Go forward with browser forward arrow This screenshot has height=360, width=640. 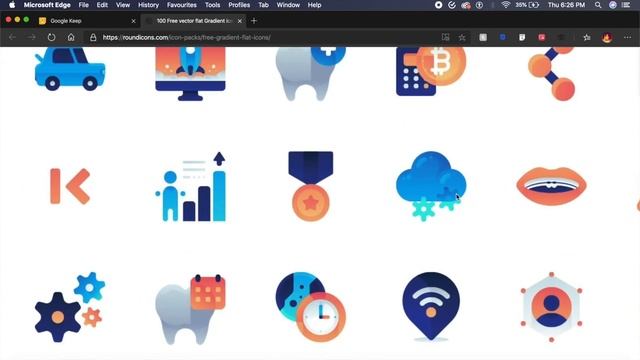(32, 37)
